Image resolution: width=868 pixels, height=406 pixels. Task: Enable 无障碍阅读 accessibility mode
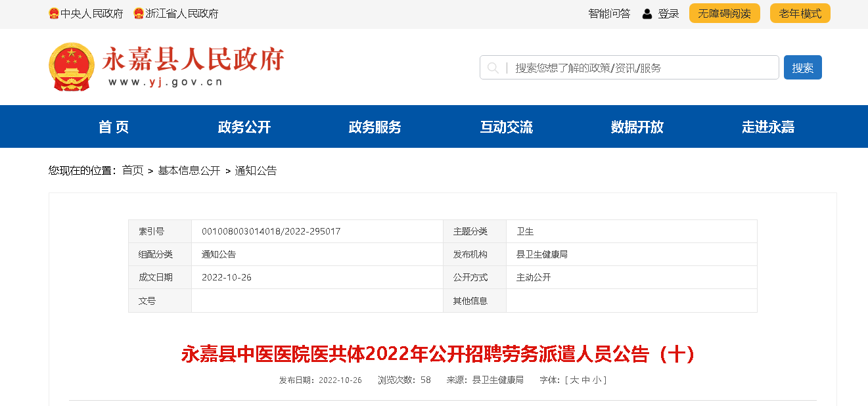(x=724, y=14)
